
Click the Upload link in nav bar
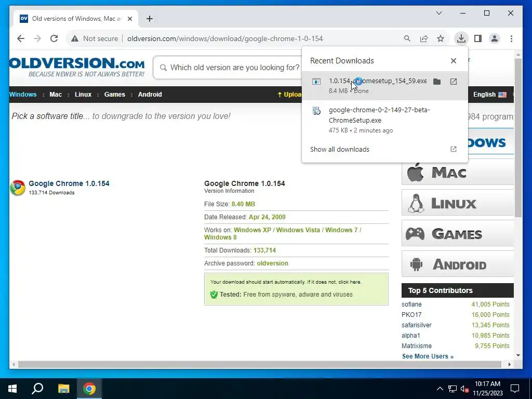click(289, 95)
